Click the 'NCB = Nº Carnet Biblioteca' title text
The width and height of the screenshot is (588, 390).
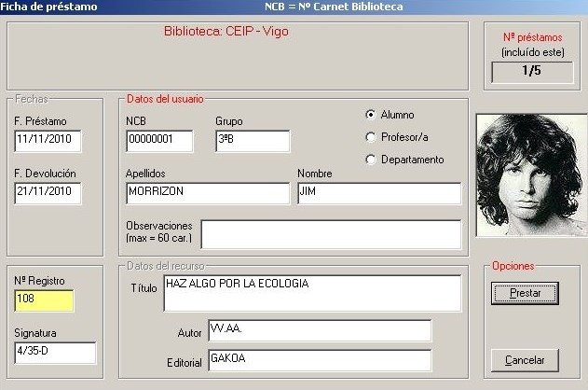334,7
